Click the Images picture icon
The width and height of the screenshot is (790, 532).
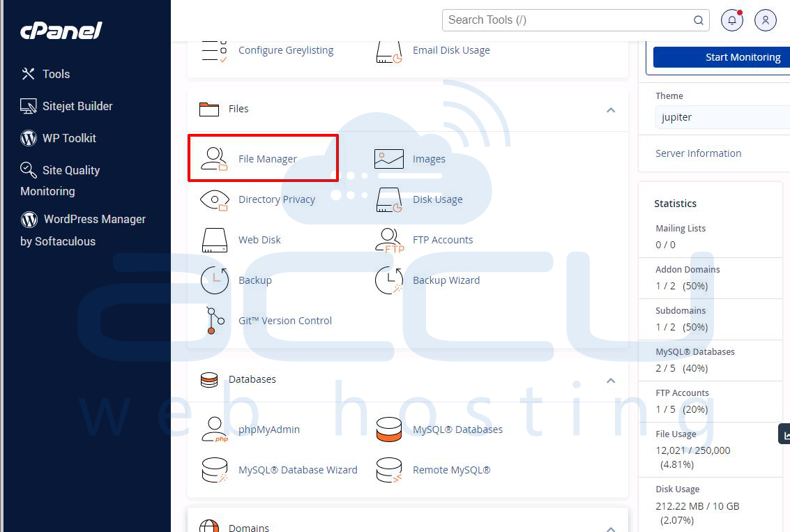click(389, 159)
